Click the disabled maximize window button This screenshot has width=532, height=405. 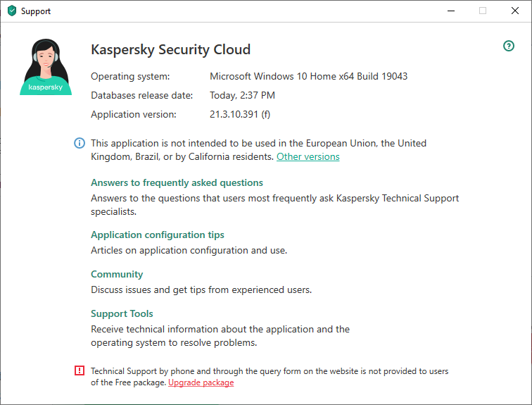(x=483, y=11)
